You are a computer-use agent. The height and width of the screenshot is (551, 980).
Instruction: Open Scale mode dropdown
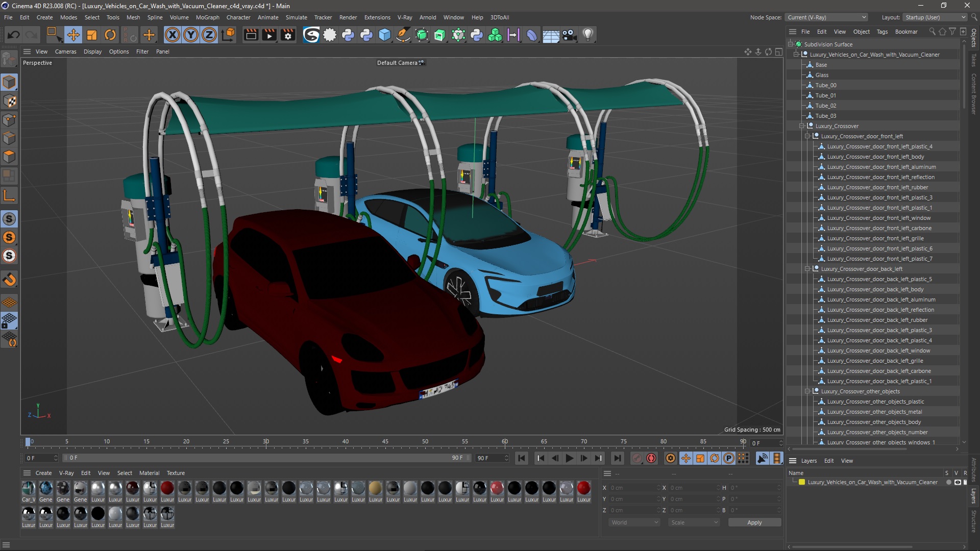694,522
